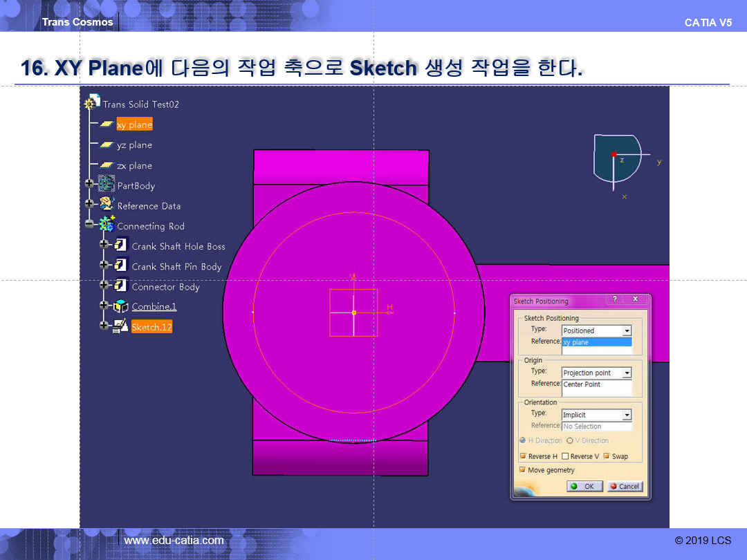Click the zx plane icon in tree
The height and width of the screenshot is (560, 747).
pos(106,165)
